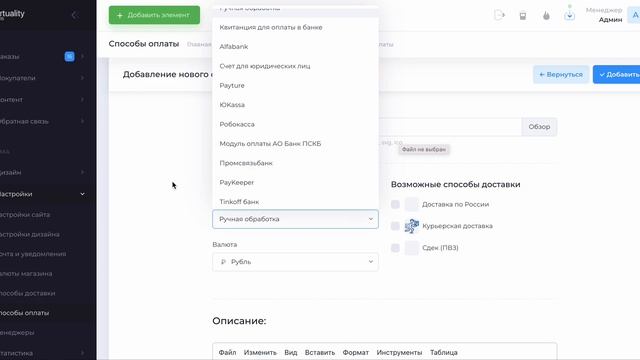Open the editor Изменить menu
The width and height of the screenshot is (640, 360).
coord(260,352)
